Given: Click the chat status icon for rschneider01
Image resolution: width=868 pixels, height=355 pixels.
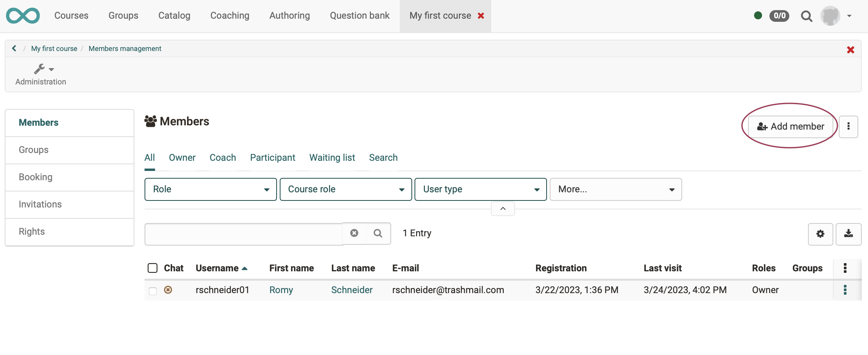Looking at the screenshot, I should pyautogui.click(x=168, y=290).
